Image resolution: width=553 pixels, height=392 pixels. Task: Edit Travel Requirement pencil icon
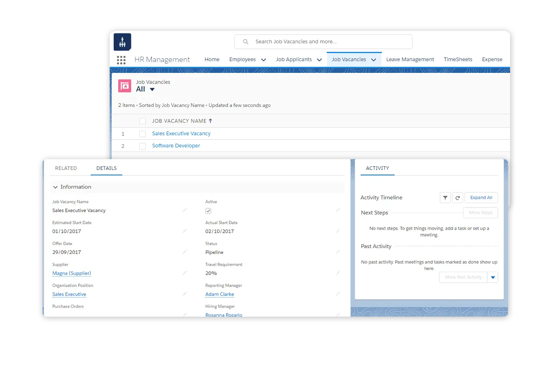point(338,273)
